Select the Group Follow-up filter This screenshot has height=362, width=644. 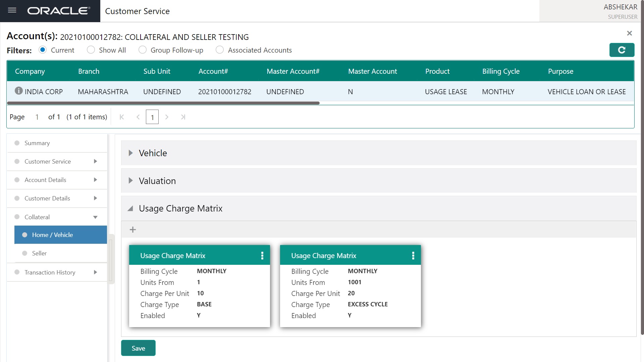click(143, 50)
